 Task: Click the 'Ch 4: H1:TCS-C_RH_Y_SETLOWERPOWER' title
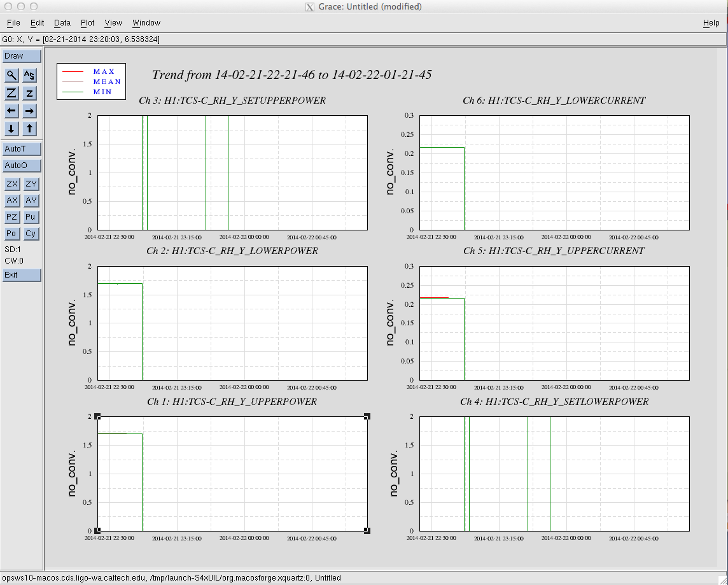[x=554, y=402]
